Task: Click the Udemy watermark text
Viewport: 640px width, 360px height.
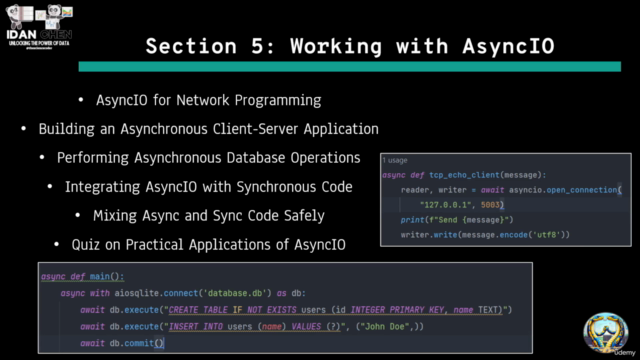Action: 624,353
